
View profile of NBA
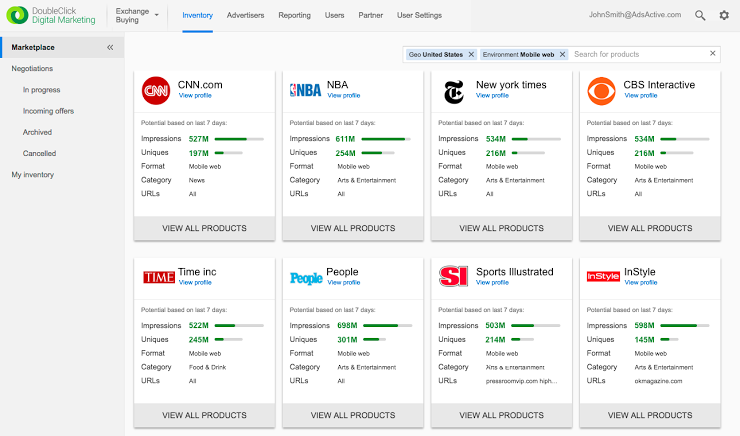click(x=344, y=95)
